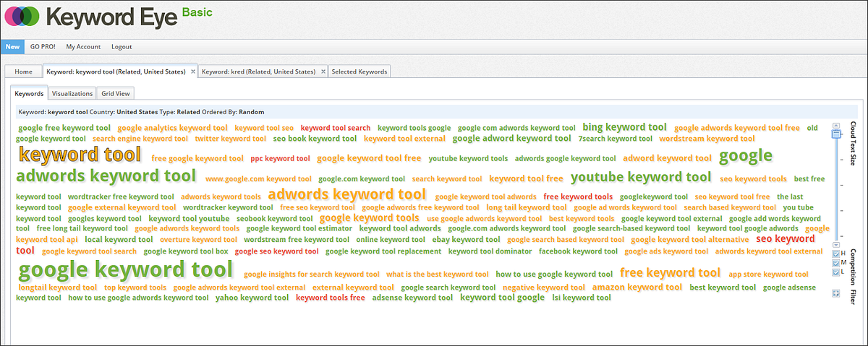868x346 pixels.
Task: Click keyword 'wordtracker free keyword tool'
Action: pos(121,196)
